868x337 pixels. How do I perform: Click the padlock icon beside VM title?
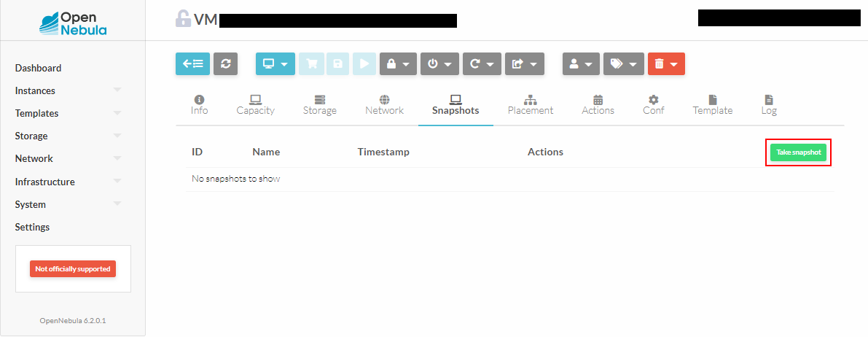pyautogui.click(x=183, y=19)
